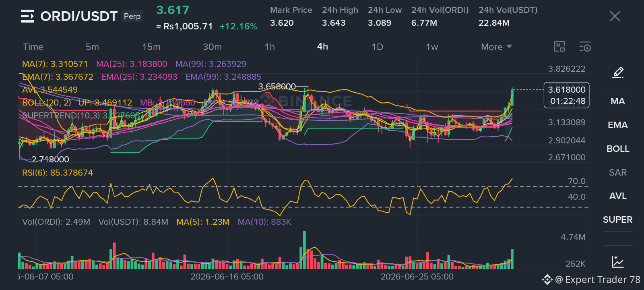Close the chart with the X icon
644x290 pixels.
(x=615, y=16)
